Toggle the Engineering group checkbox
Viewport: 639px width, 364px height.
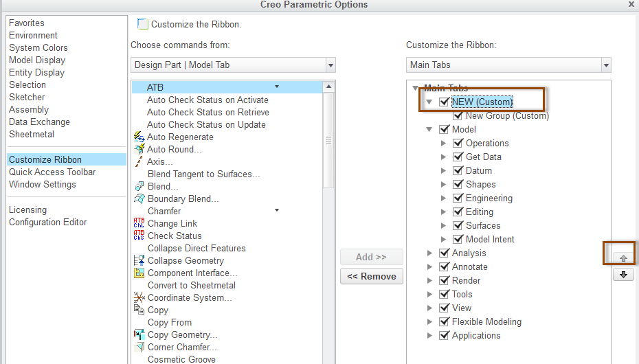[x=458, y=198]
